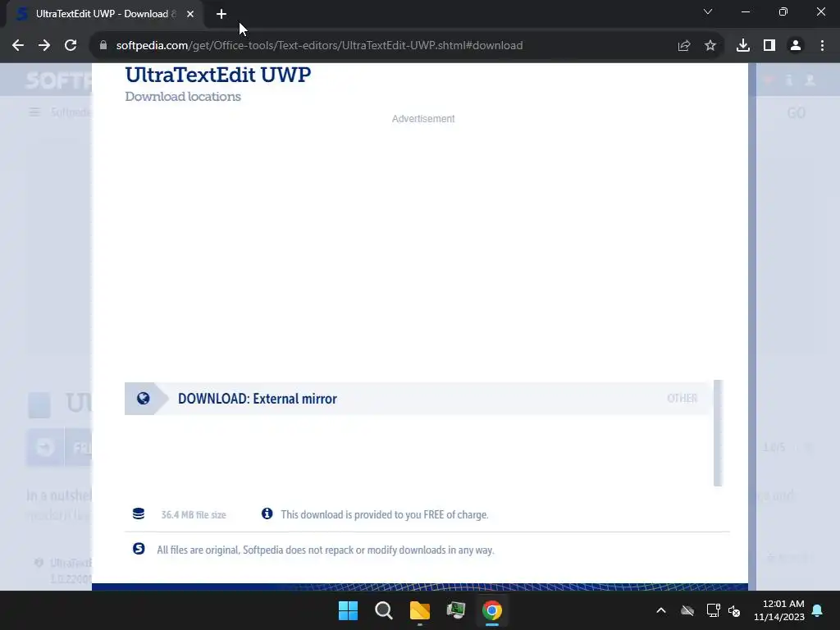Open the notifications bell icon
This screenshot has height=630, width=840.
(818, 610)
